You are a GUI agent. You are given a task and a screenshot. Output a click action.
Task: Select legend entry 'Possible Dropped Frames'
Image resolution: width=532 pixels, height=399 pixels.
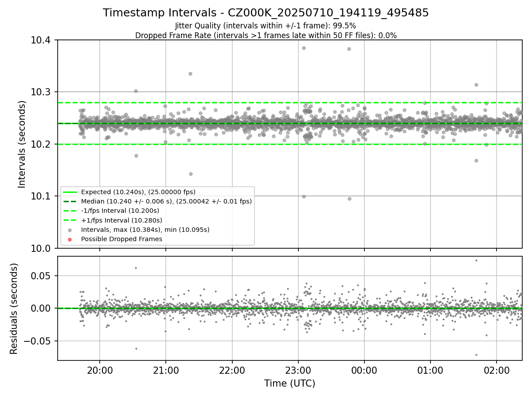121,239
